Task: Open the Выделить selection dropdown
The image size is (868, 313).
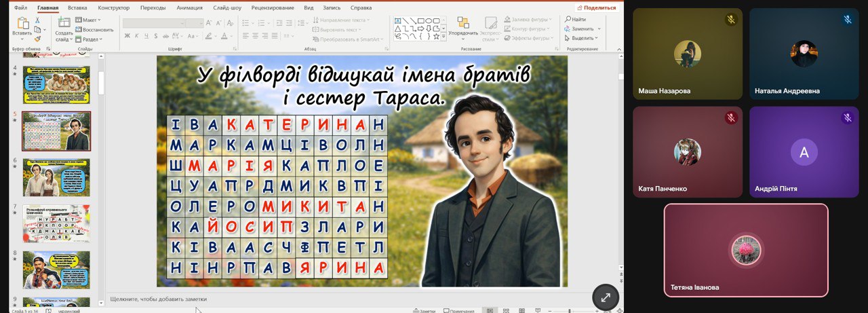Action: point(583,38)
